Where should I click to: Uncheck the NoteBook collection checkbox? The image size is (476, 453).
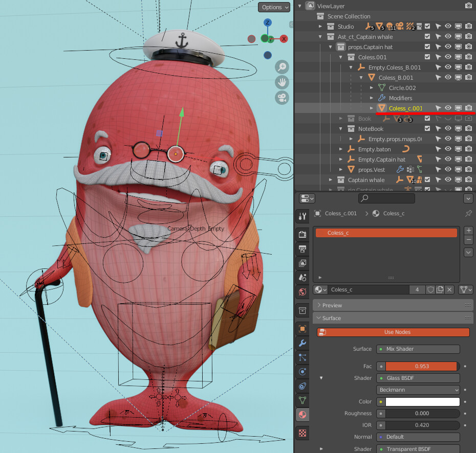tap(427, 129)
